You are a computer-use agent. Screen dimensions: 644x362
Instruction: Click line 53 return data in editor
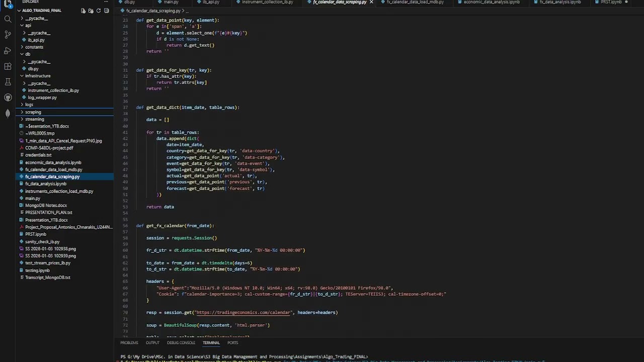point(160,207)
